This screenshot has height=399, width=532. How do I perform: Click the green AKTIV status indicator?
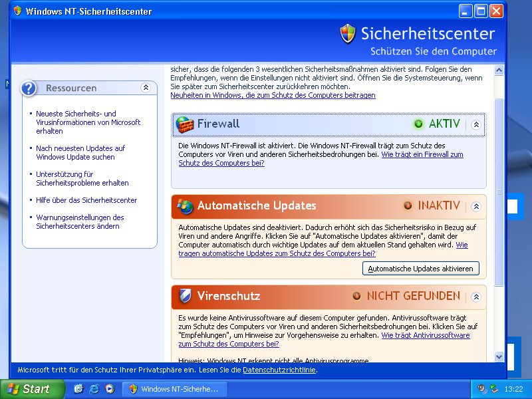(x=418, y=124)
